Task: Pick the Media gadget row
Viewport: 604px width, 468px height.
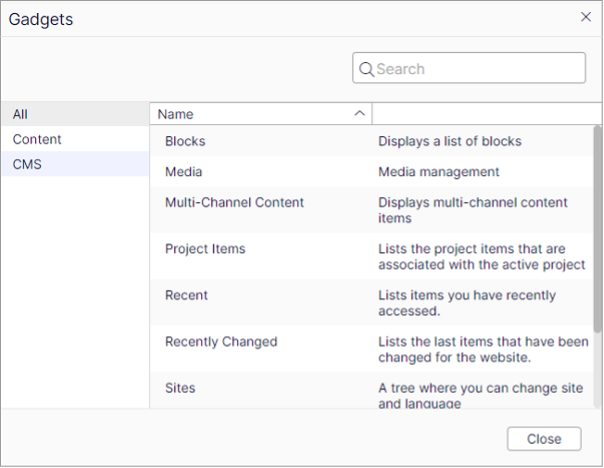Action: click(x=184, y=171)
